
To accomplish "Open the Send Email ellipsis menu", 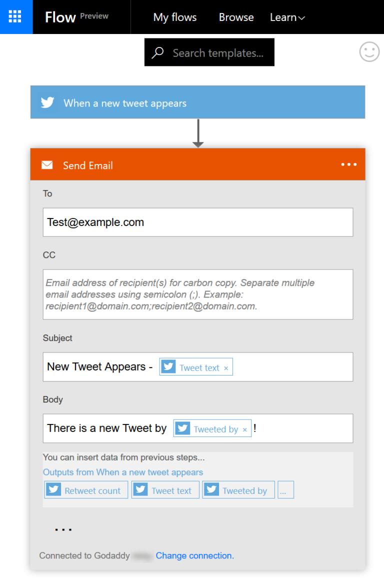I will (348, 164).
